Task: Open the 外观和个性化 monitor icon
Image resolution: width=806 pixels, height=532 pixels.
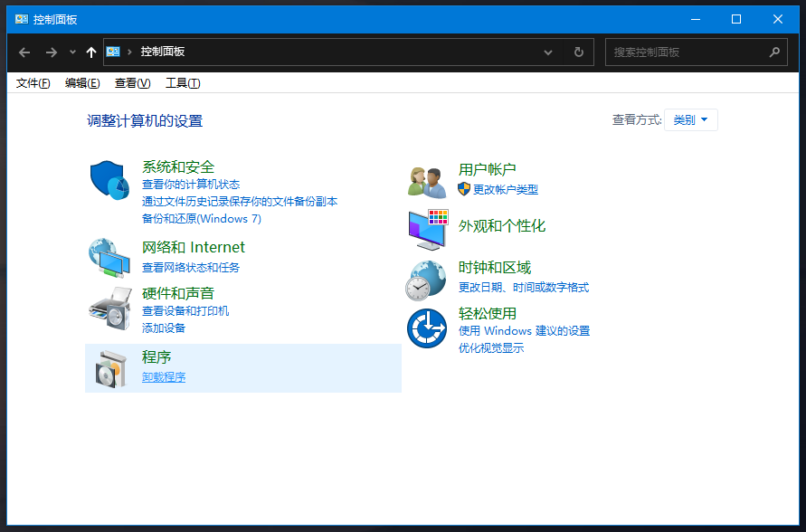Action: (428, 229)
